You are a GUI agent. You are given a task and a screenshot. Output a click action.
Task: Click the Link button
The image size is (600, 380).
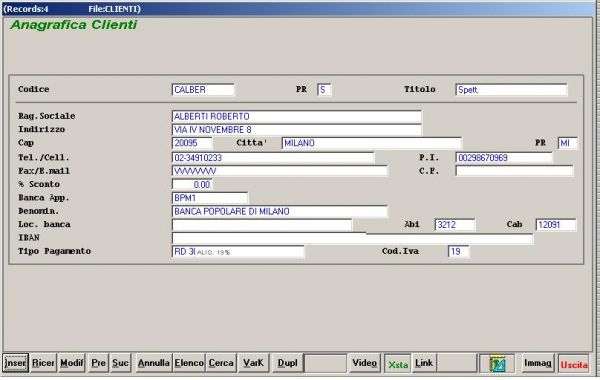pyautogui.click(x=424, y=363)
